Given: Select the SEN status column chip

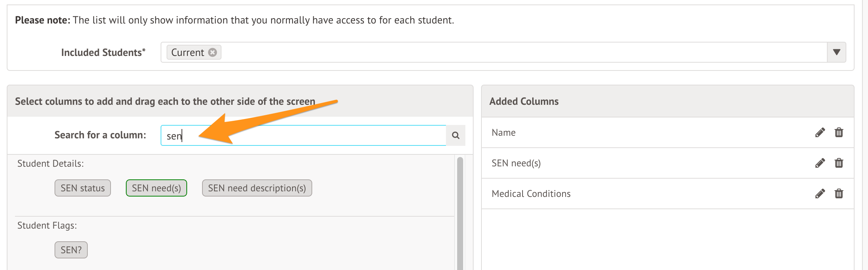Looking at the screenshot, I should [83, 188].
